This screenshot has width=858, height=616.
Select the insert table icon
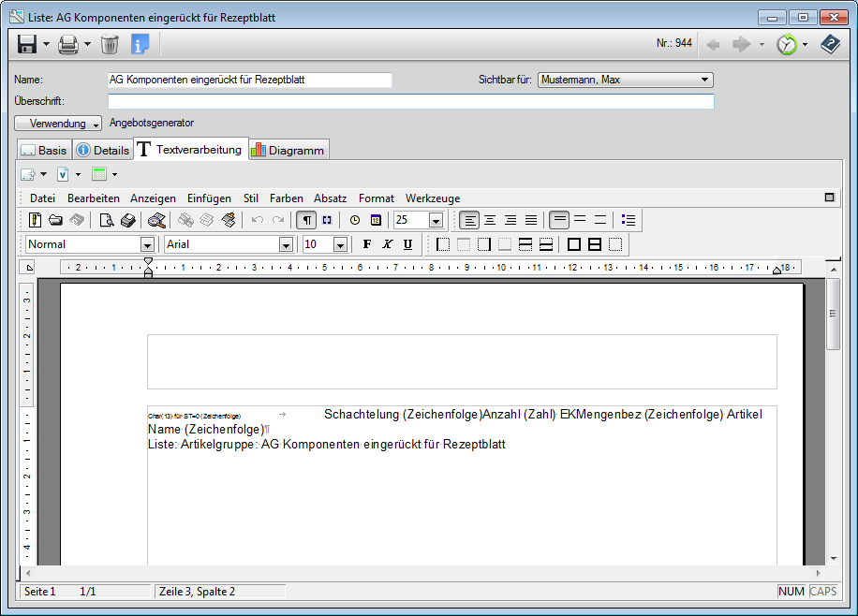click(99, 174)
